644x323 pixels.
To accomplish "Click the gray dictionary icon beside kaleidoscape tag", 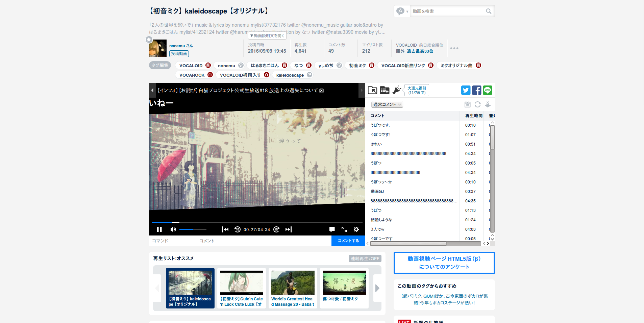I will pos(309,75).
